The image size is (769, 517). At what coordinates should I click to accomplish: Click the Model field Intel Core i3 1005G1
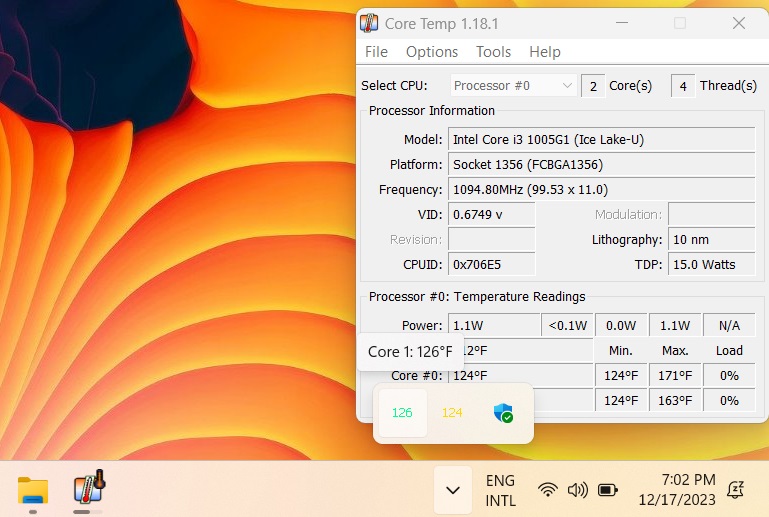tap(601, 139)
